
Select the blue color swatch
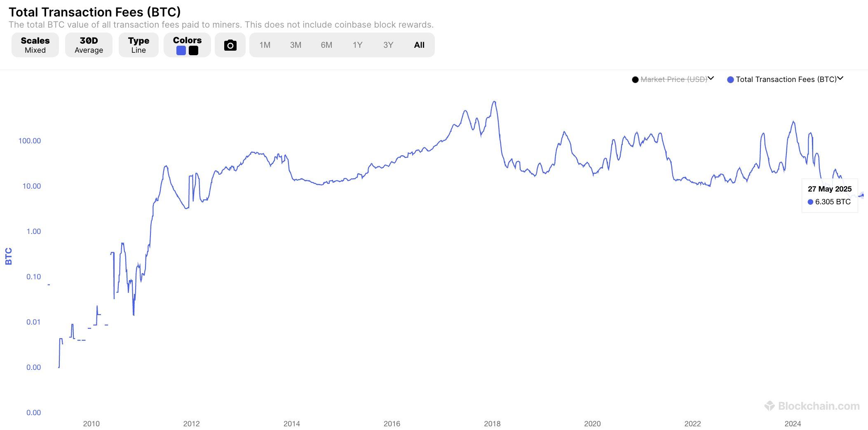pyautogui.click(x=180, y=50)
